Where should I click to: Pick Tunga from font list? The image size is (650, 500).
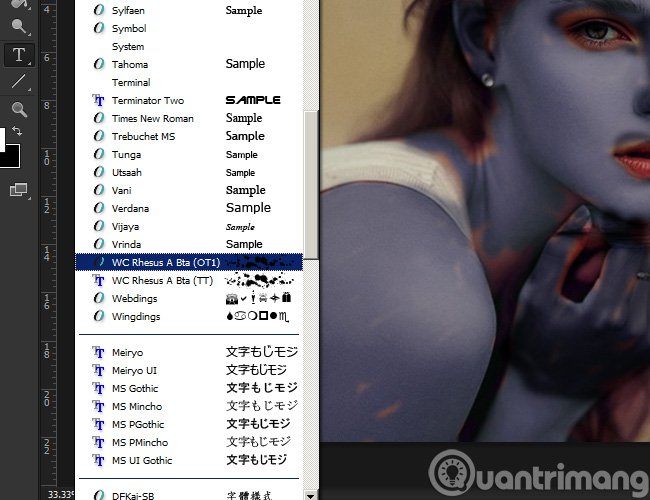click(x=189, y=155)
